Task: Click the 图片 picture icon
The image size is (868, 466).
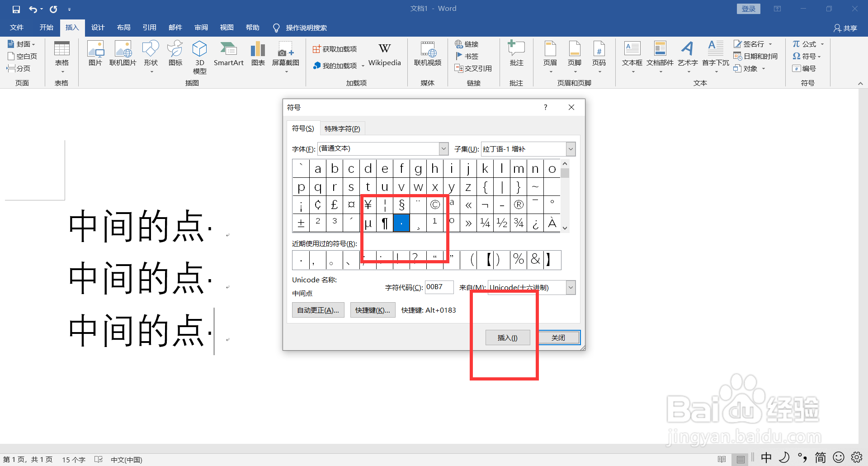Action: 95,53
